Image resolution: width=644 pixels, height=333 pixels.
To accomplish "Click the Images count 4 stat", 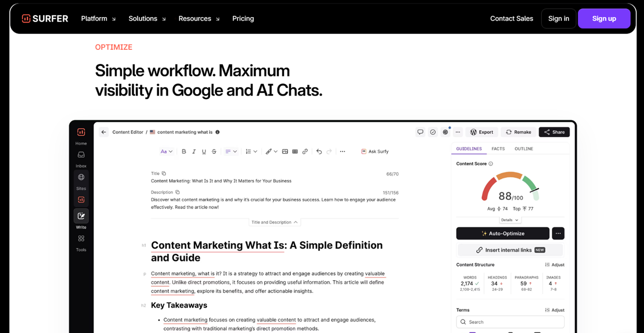I will 553,283.
